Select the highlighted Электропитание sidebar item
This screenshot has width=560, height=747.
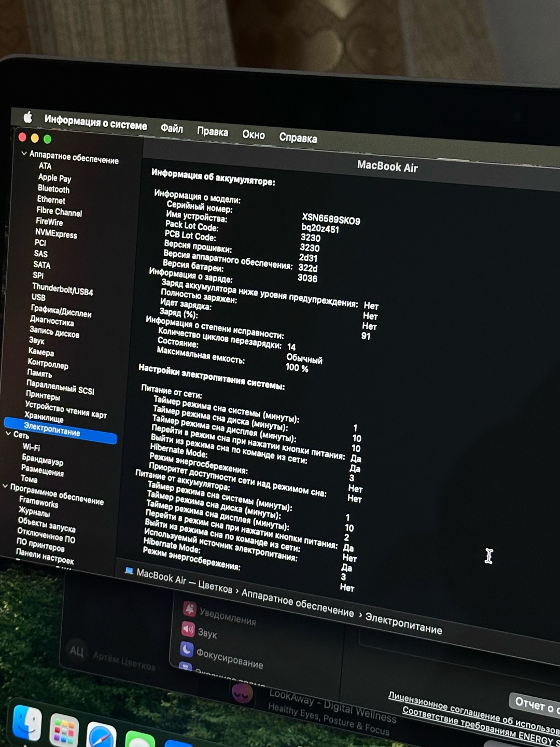[x=60, y=431]
